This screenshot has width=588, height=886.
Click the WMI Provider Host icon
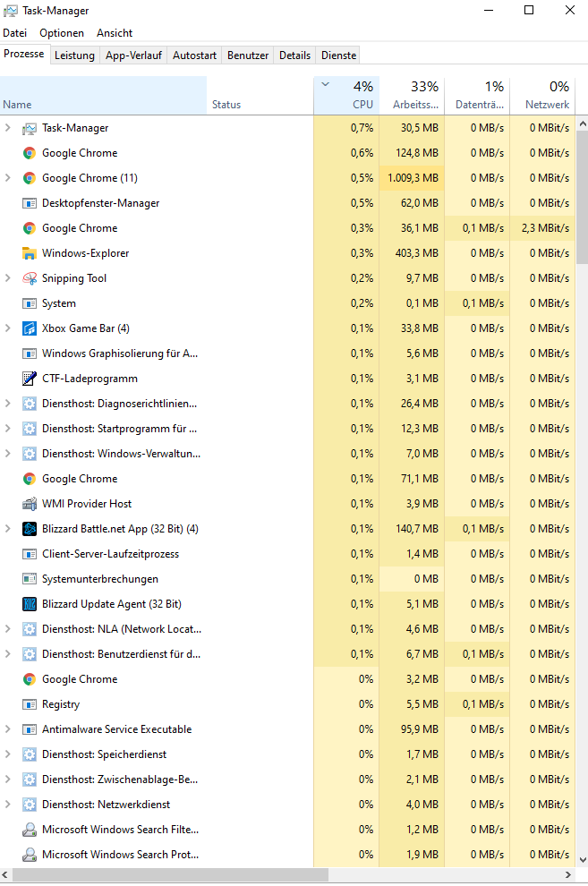pyautogui.click(x=30, y=504)
